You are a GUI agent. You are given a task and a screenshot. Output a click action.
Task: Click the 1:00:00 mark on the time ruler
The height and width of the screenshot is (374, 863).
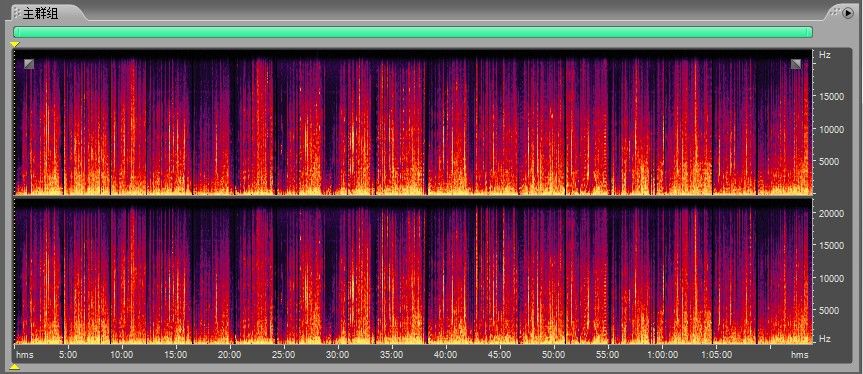tap(662, 355)
